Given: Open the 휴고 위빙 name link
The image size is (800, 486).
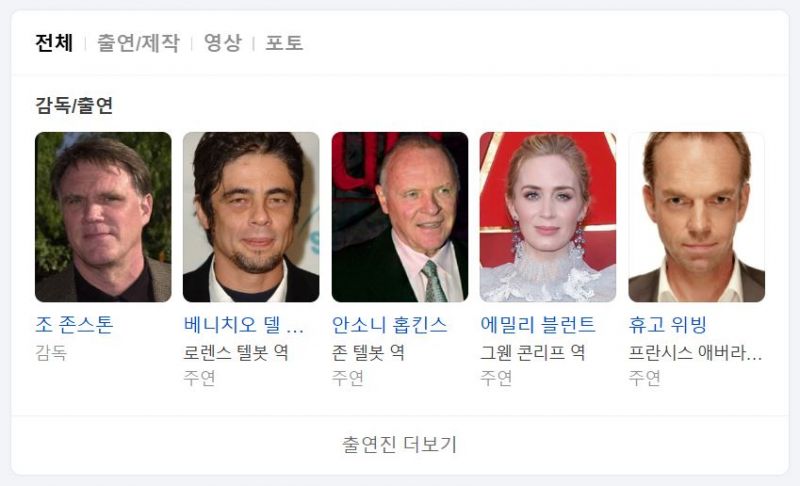Looking at the screenshot, I should [x=667, y=325].
